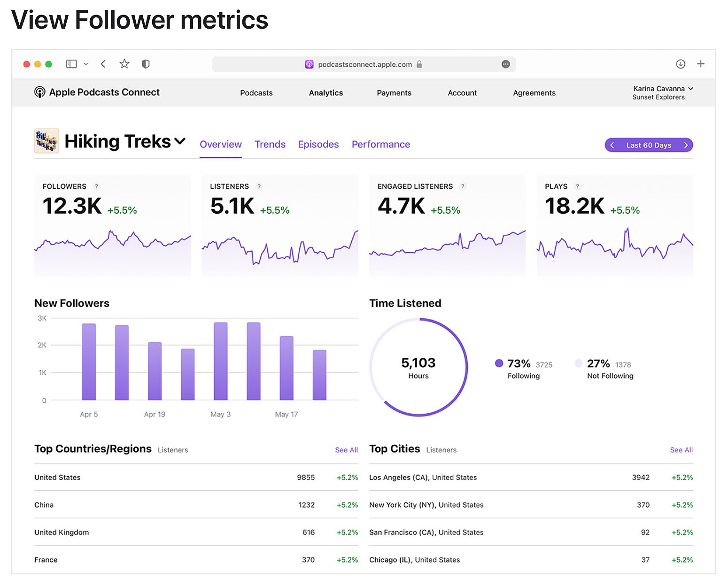Go to next period in Last 60 Days
728x587 pixels.
pos(685,145)
